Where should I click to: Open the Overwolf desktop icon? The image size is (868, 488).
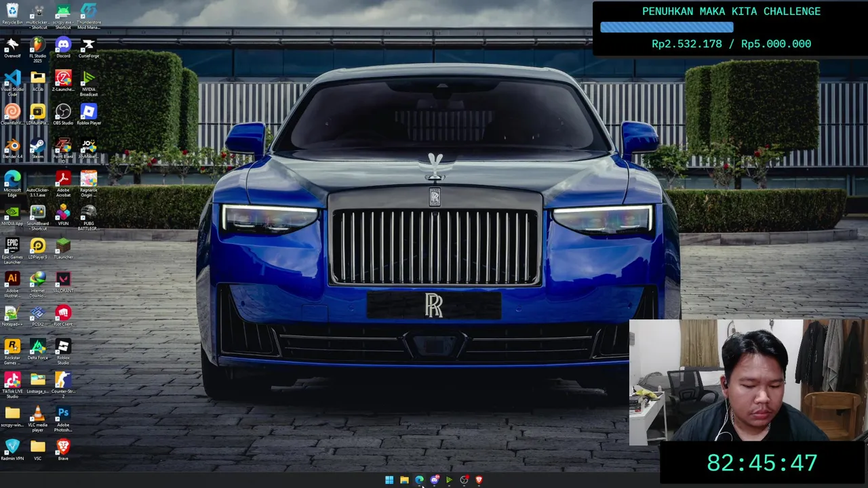click(12, 47)
